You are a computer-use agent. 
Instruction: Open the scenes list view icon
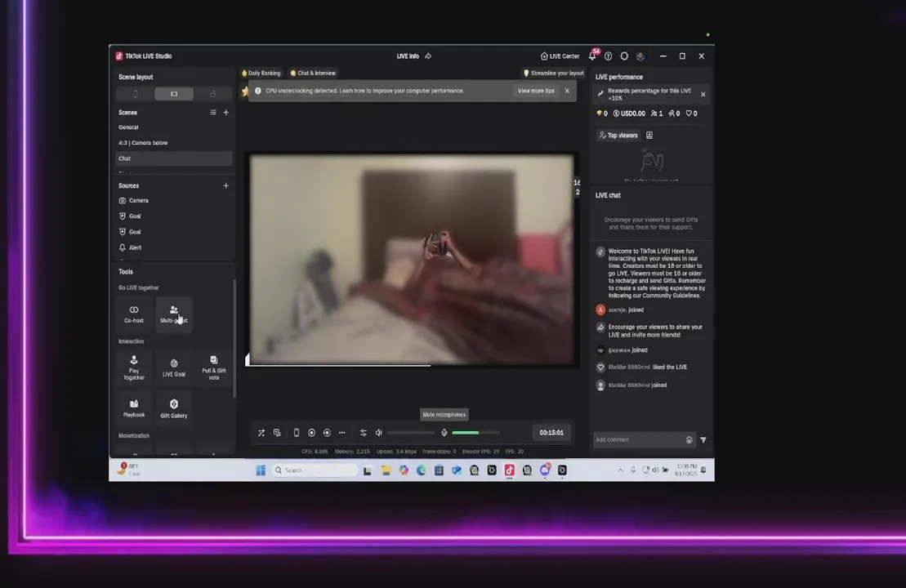[213, 113]
